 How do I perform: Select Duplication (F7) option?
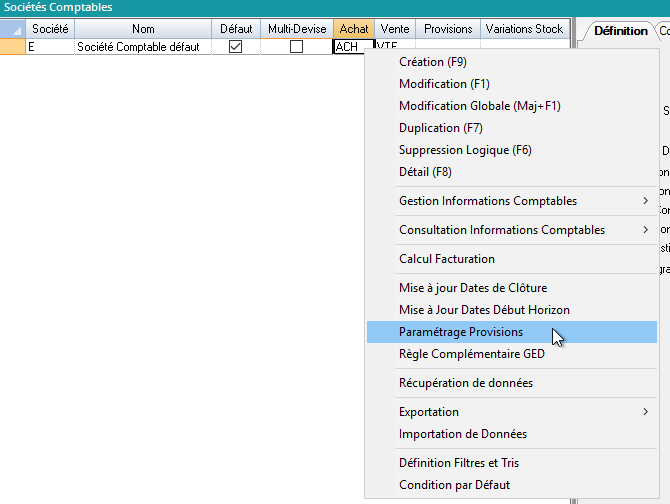click(x=440, y=128)
